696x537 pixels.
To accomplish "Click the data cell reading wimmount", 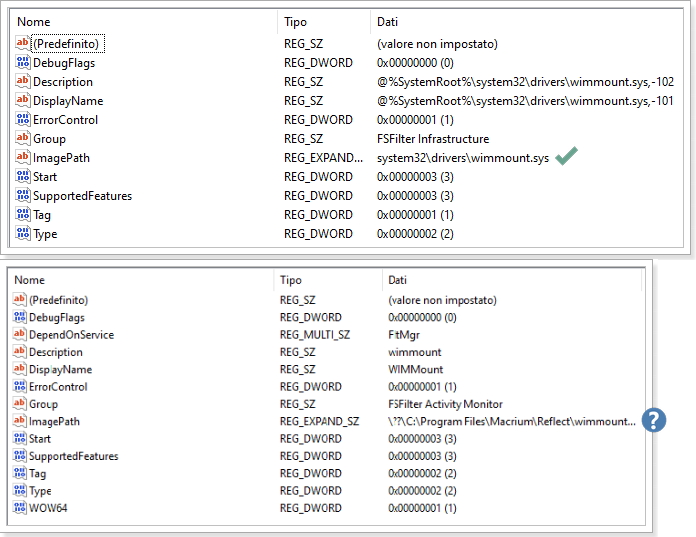I will click(x=415, y=352).
